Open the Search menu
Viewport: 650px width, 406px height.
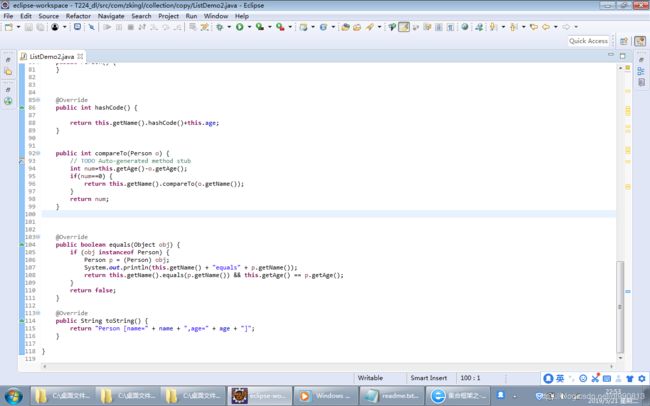tap(141, 16)
